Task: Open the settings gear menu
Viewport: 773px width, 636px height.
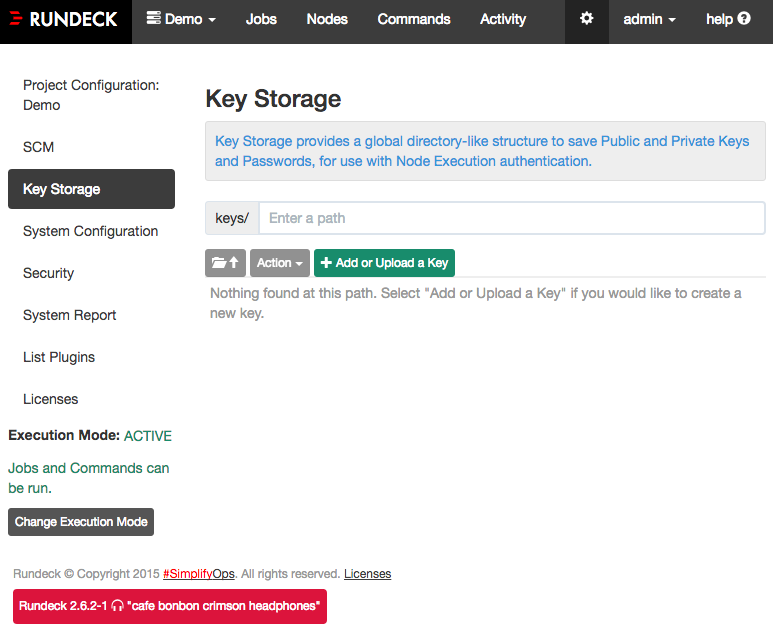Action: click(x=586, y=19)
